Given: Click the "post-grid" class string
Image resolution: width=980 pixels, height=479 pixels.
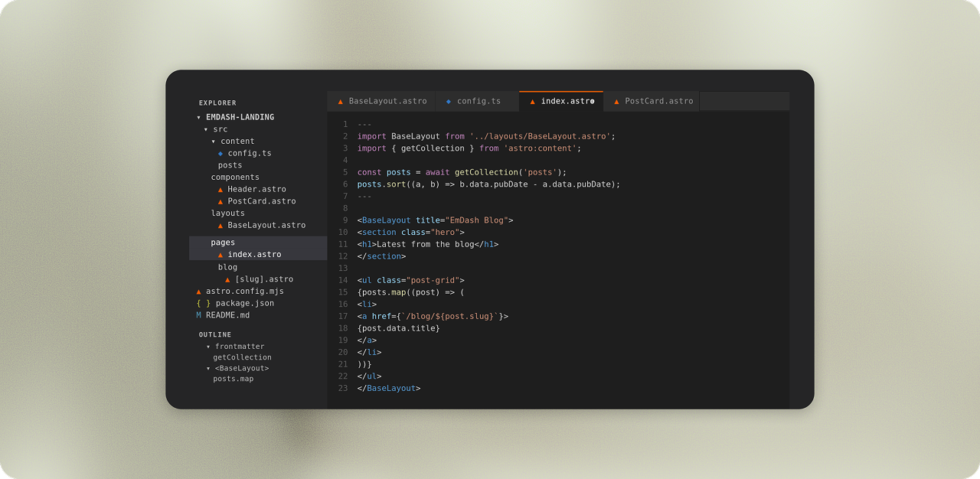Looking at the screenshot, I should 433,280.
